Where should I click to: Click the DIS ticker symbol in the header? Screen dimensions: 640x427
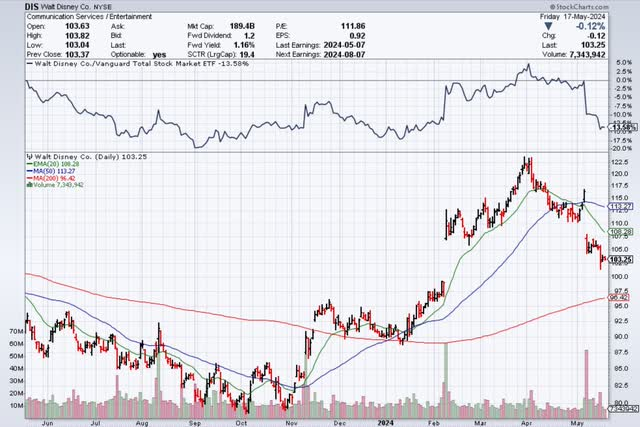coord(31,7)
